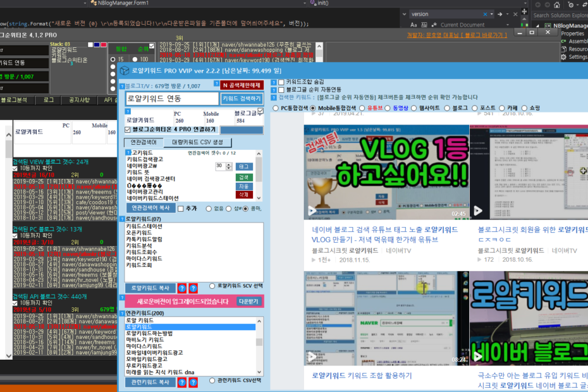The width and height of the screenshot is (588, 392).
Task: Click 키워드 검색하기 button
Action: pos(242,99)
